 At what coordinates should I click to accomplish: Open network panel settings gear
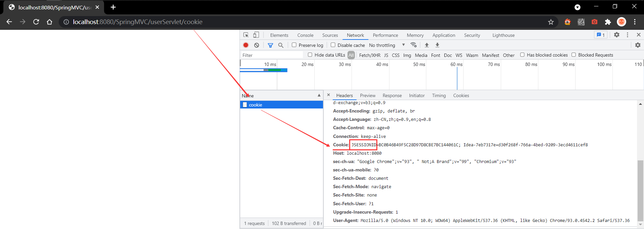pos(638,45)
